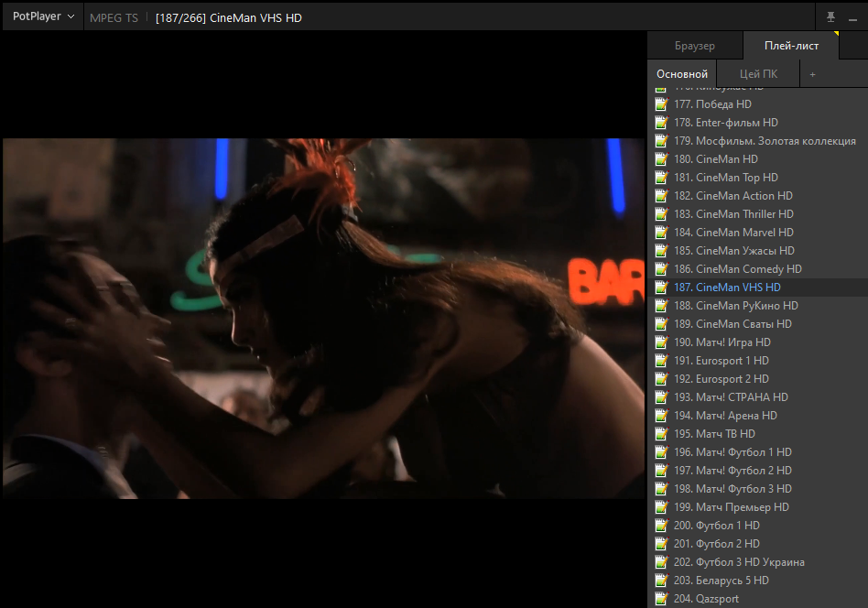The width and height of the screenshot is (868, 608).
Task: Select channel 178. Enter-фильм HD
Action: tap(757, 123)
